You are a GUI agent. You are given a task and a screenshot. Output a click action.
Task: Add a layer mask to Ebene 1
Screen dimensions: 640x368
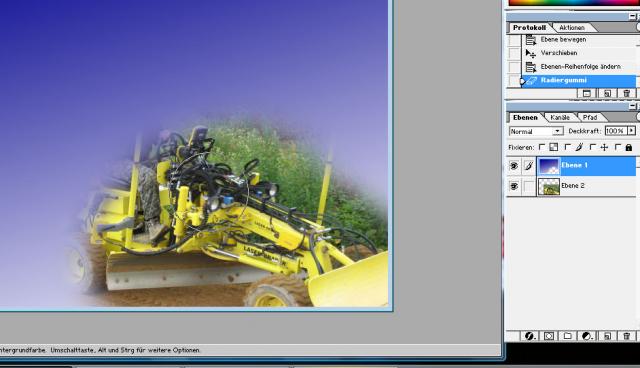pyautogui.click(x=549, y=336)
